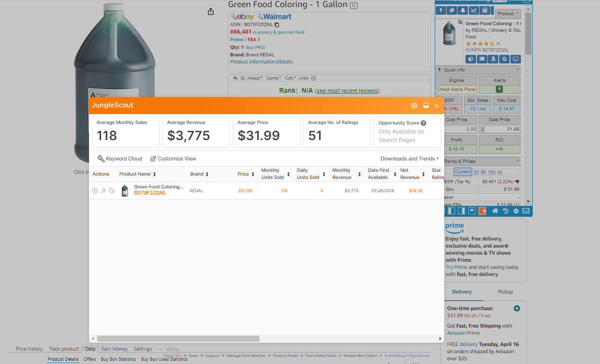Open product thumbnail in JungleScout row

coord(125,191)
